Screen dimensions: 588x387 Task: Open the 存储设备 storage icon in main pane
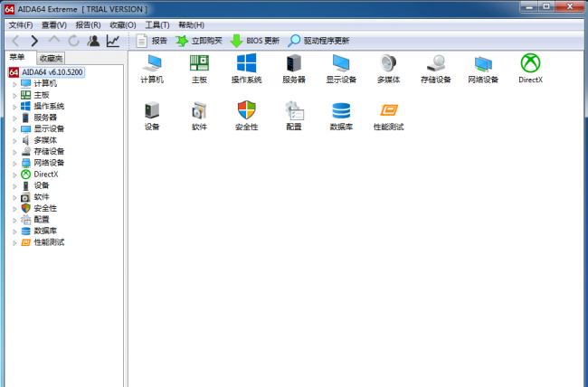pos(435,68)
